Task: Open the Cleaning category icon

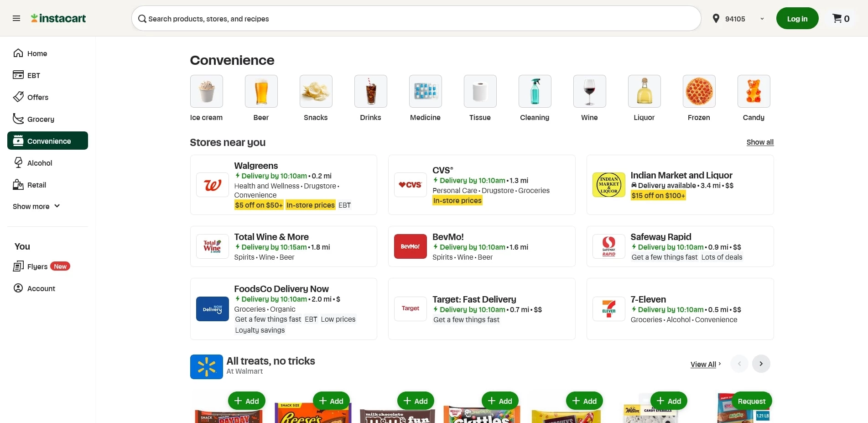Action: coord(535,91)
